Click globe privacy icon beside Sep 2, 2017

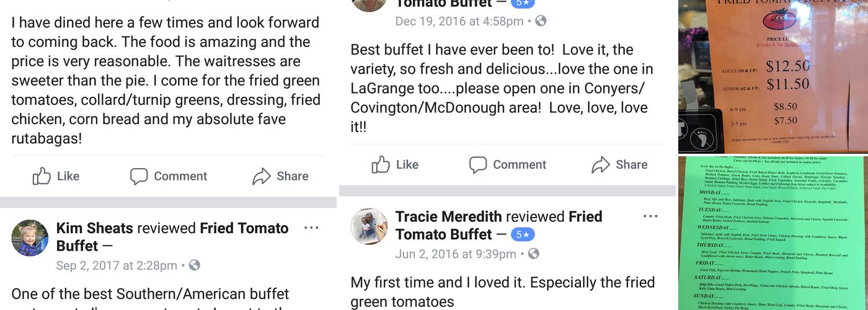coord(195,265)
